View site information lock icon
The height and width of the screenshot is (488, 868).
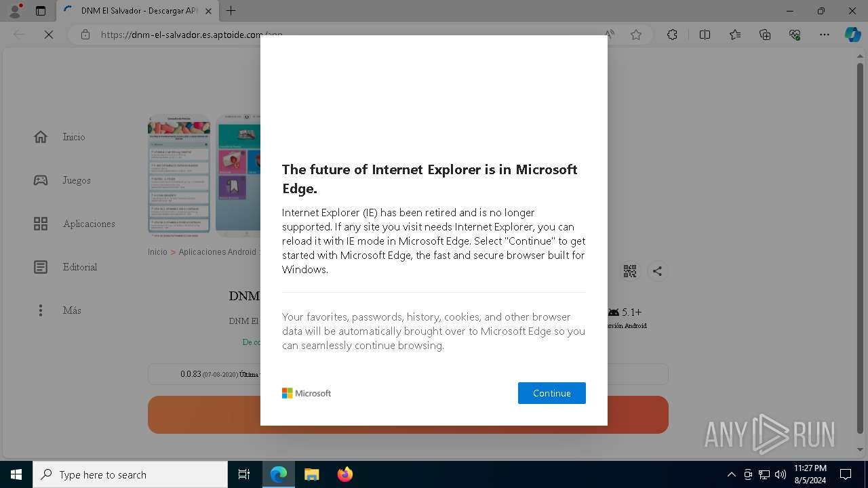coord(85,35)
